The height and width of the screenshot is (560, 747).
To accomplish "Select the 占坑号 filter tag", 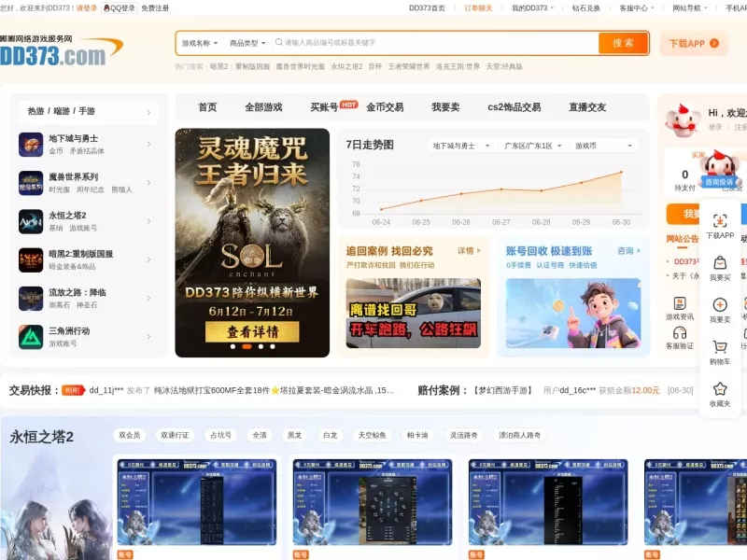I will tap(220, 435).
